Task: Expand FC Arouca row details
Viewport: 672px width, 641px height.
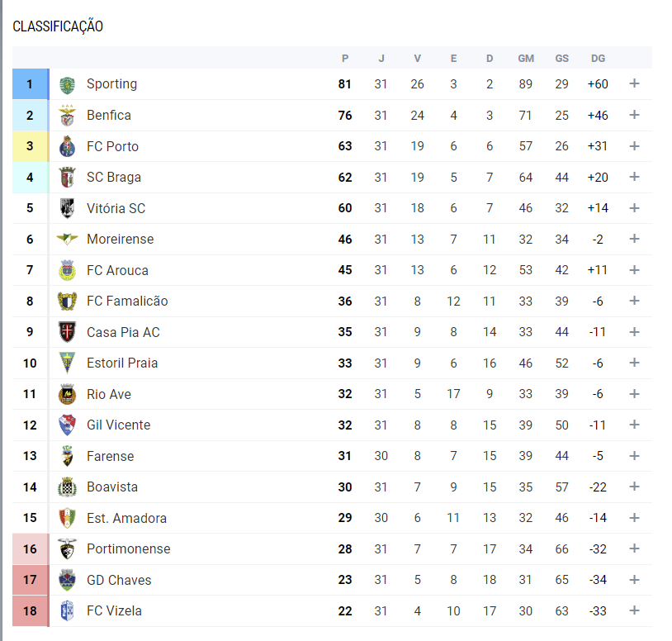Action: 634,269
